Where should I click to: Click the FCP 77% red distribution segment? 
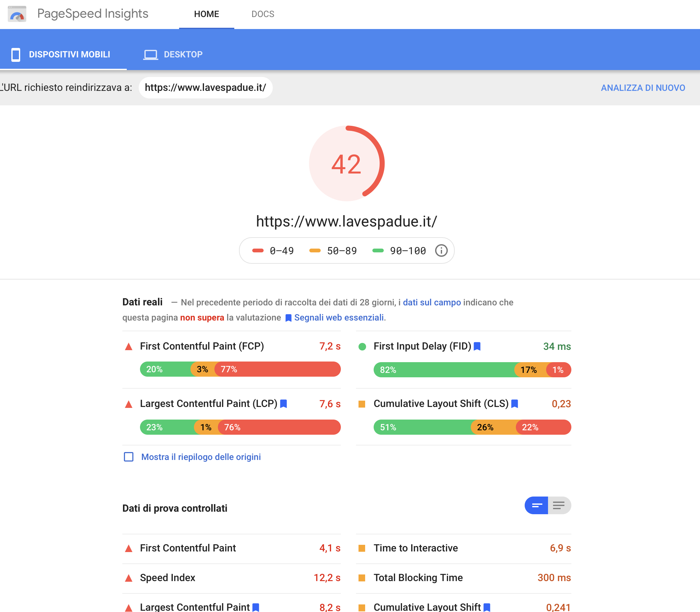click(277, 369)
